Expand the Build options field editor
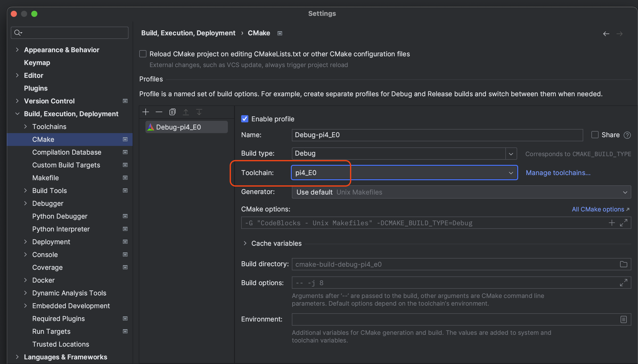The image size is (638, 364). pos(624,283)
